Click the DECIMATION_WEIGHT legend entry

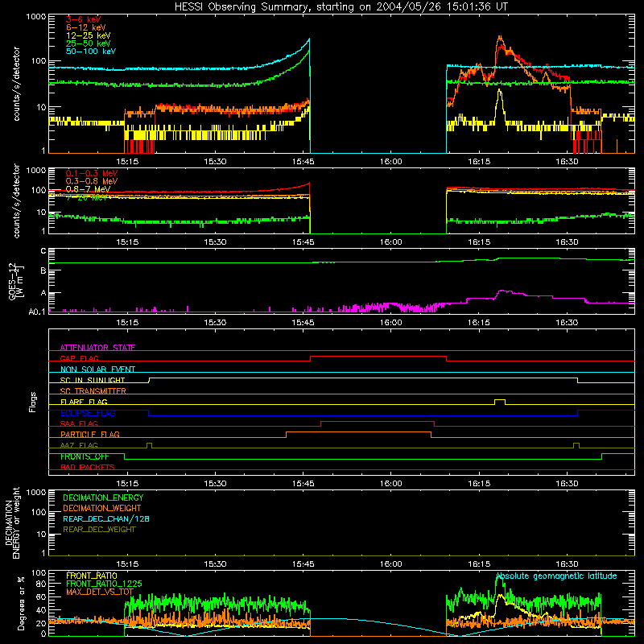(102, 508)
